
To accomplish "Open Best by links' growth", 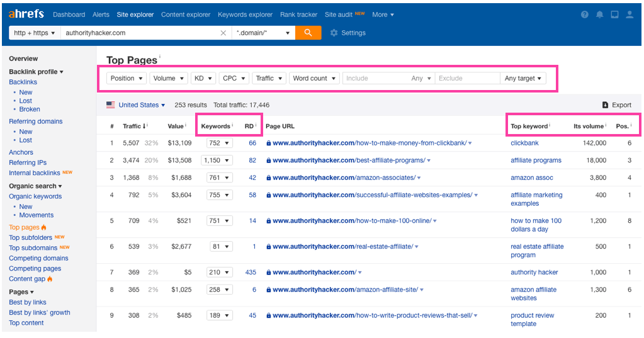I will [40, 313].
